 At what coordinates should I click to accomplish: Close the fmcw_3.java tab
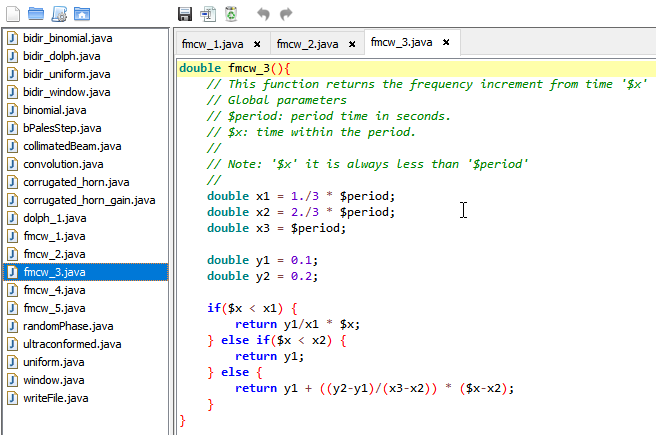tap(446, 43)
